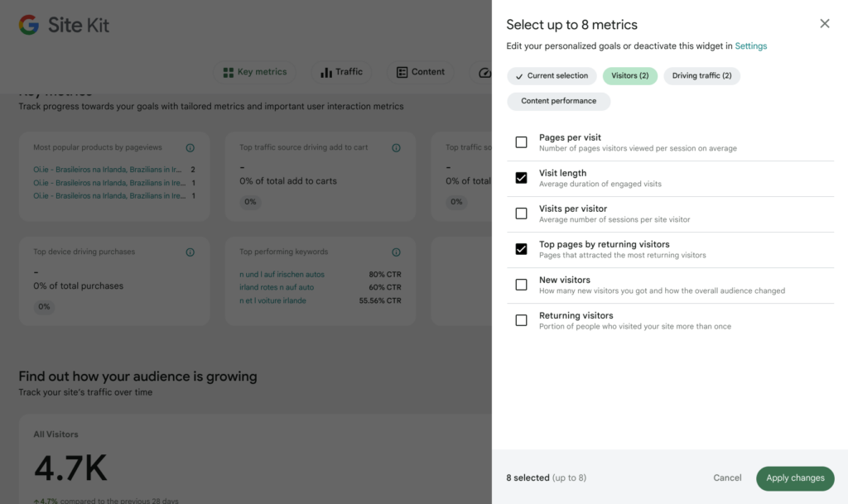
Task: Click the 55.56% CTR value
Action: coord(380,300)
